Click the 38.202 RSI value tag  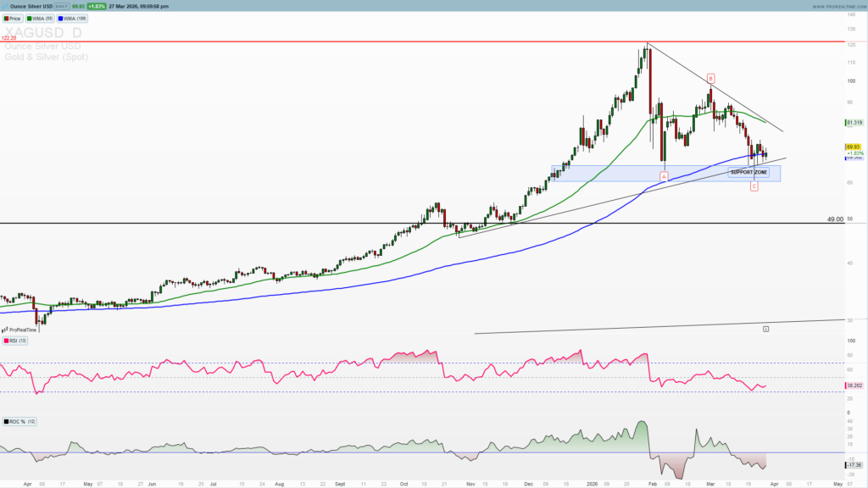pyautogui.click(x=854, y=385)
